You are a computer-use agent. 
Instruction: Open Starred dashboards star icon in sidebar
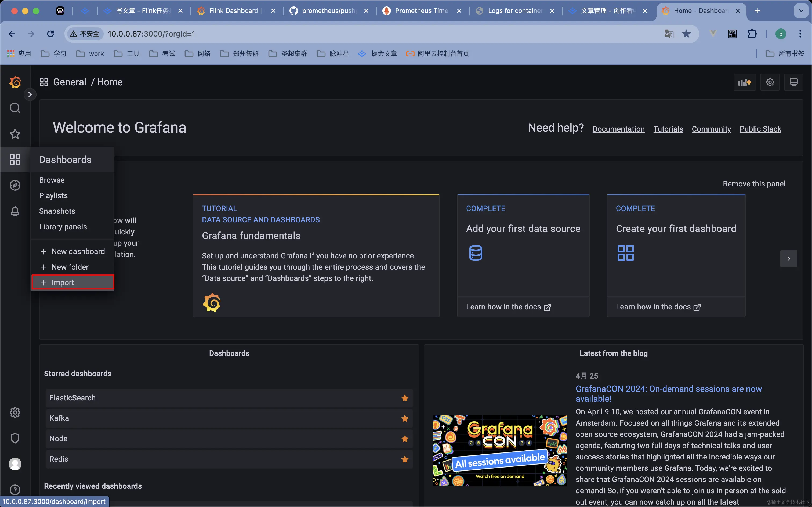point(15,134)
